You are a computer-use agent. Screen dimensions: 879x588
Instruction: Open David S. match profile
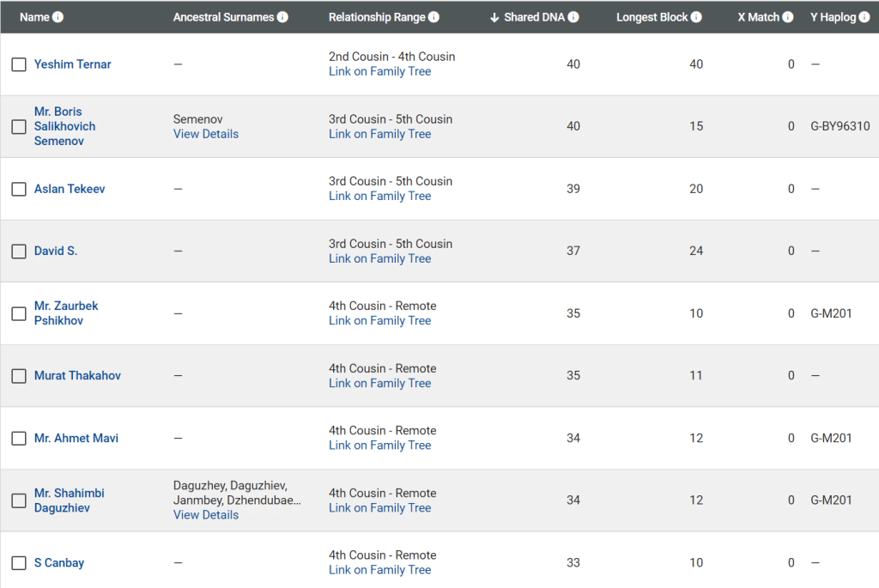click(x=56, y=251)
